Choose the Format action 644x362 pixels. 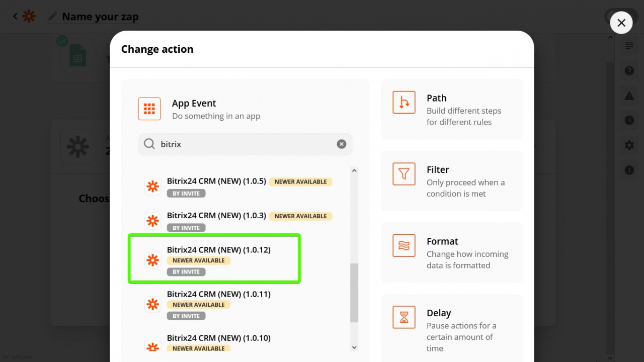(x=452, y=252)
